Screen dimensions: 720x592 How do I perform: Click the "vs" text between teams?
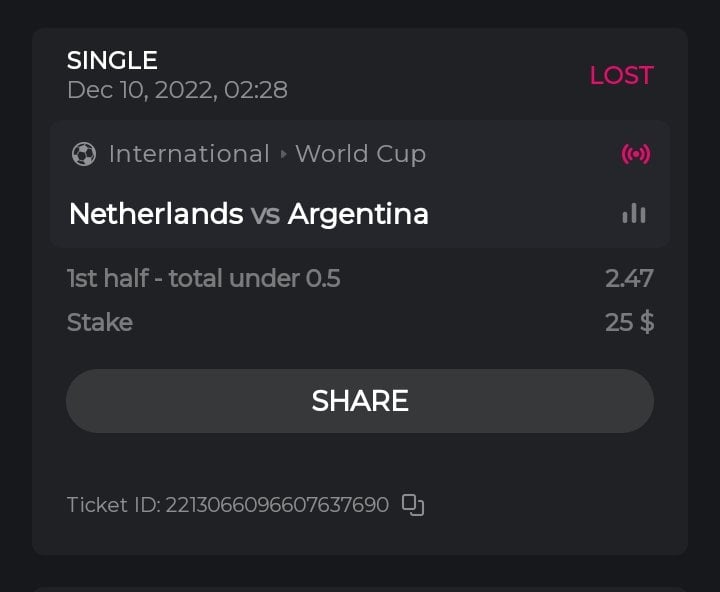(x=265, y=214)
